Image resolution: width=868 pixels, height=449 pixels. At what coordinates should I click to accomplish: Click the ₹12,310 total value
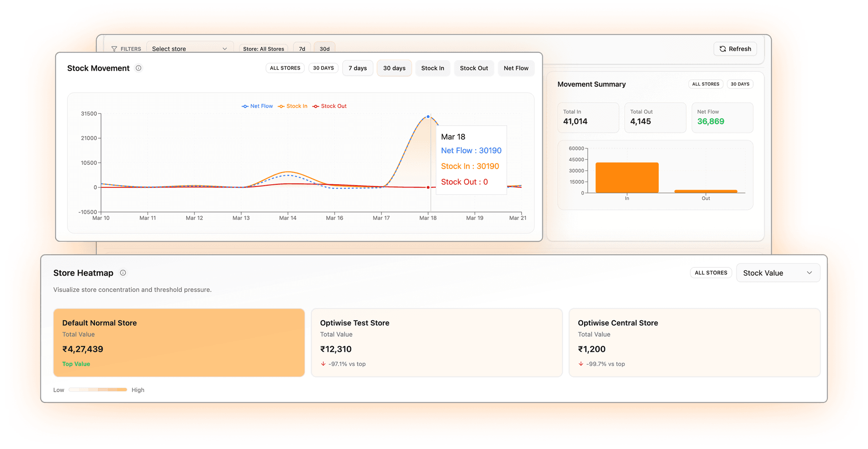click(x=336, y=349)
